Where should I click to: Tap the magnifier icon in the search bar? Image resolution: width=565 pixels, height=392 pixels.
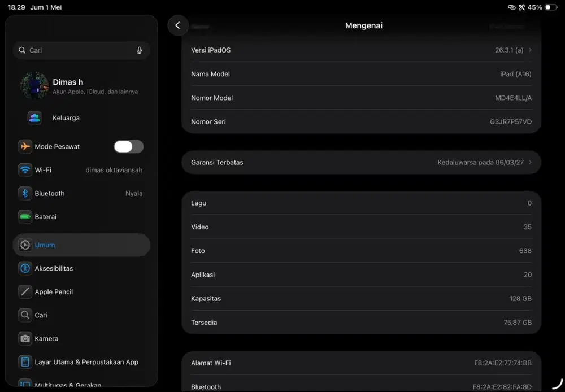tap(22, 50)
